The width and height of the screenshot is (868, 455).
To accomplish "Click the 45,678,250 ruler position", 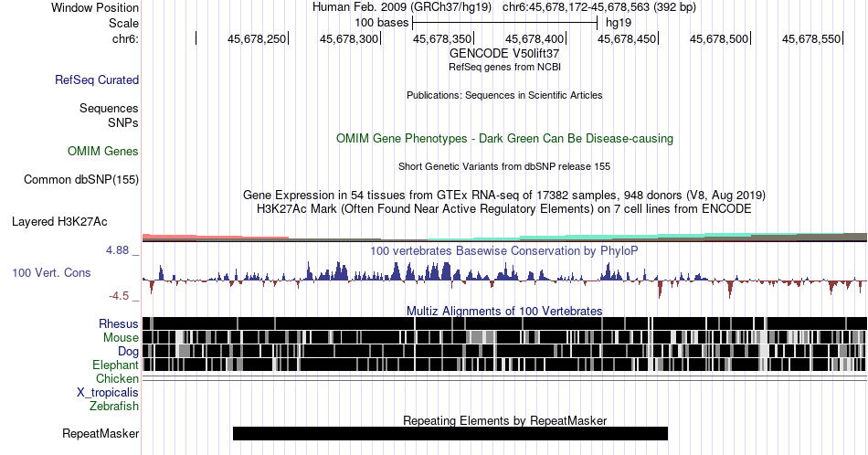I will point(257,38).
